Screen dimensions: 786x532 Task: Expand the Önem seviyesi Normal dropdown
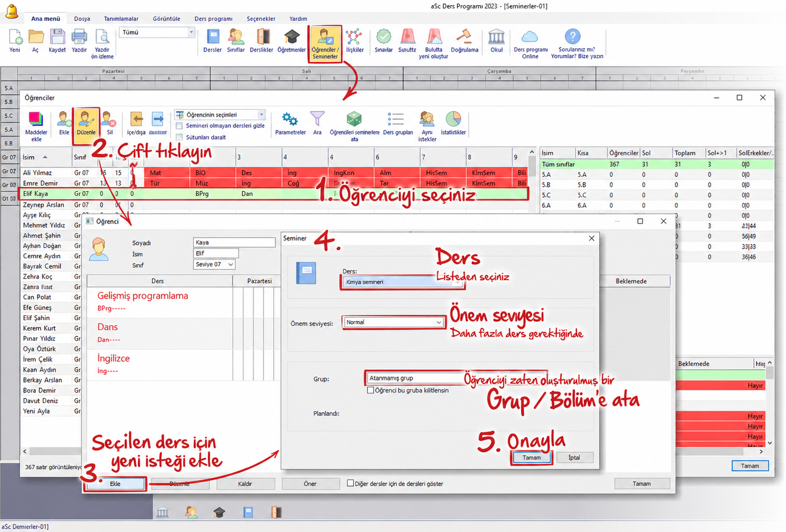(393, 322)
